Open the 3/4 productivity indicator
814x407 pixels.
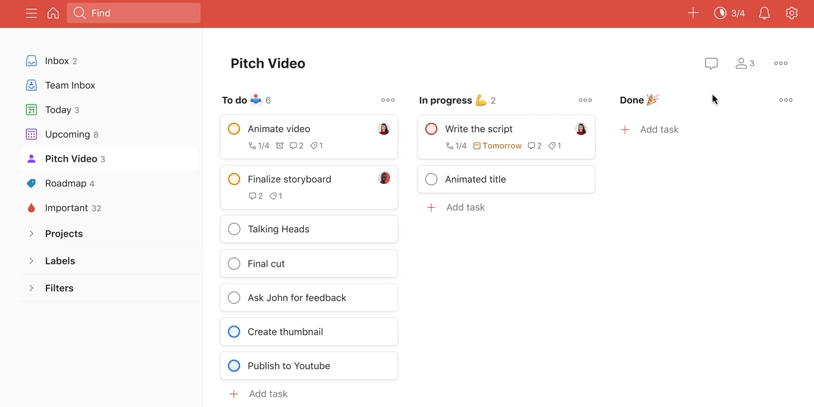[729, 13]
